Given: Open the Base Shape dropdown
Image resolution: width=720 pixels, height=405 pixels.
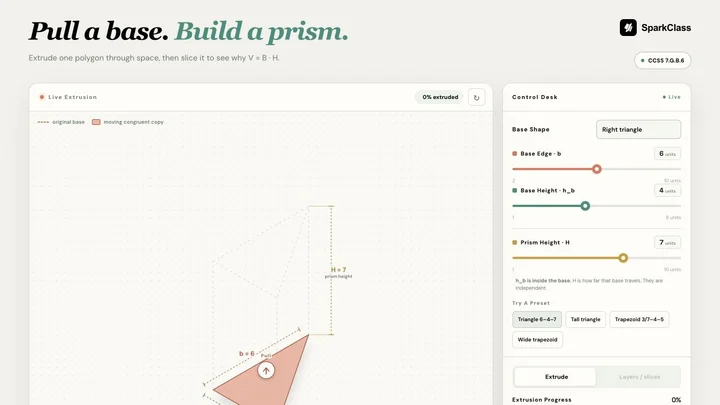Looking at the screenshot, I should pos(638,129).
